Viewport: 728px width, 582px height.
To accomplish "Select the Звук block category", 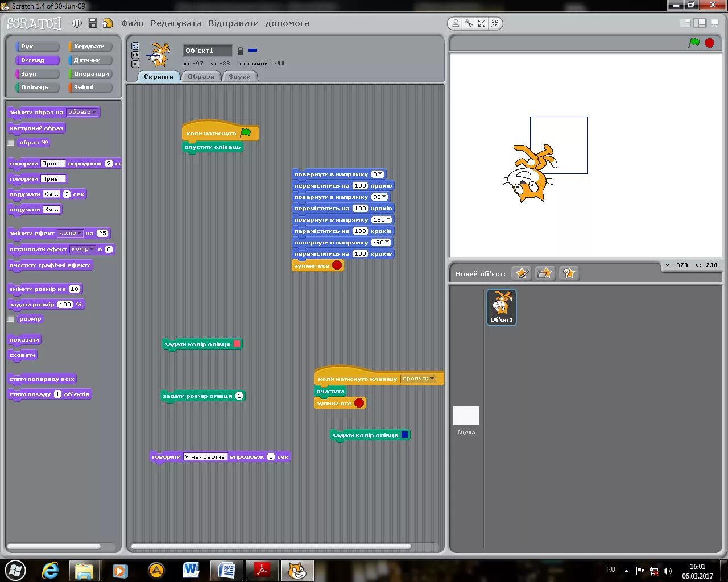I will [38, 74].
